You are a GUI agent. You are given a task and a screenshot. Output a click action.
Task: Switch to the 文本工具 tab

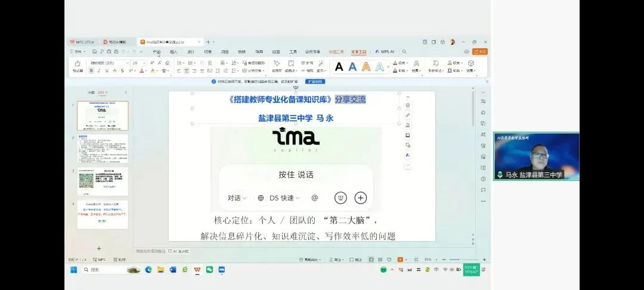coord(358,52)
